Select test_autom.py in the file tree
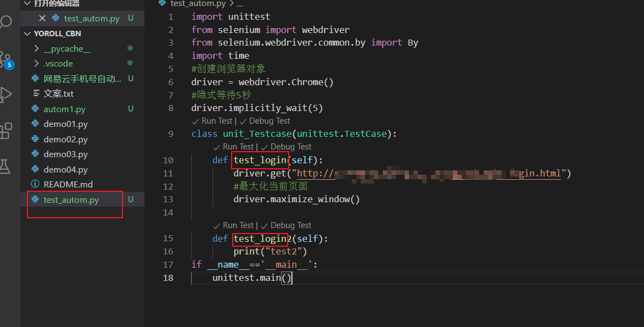 [71, 200]
